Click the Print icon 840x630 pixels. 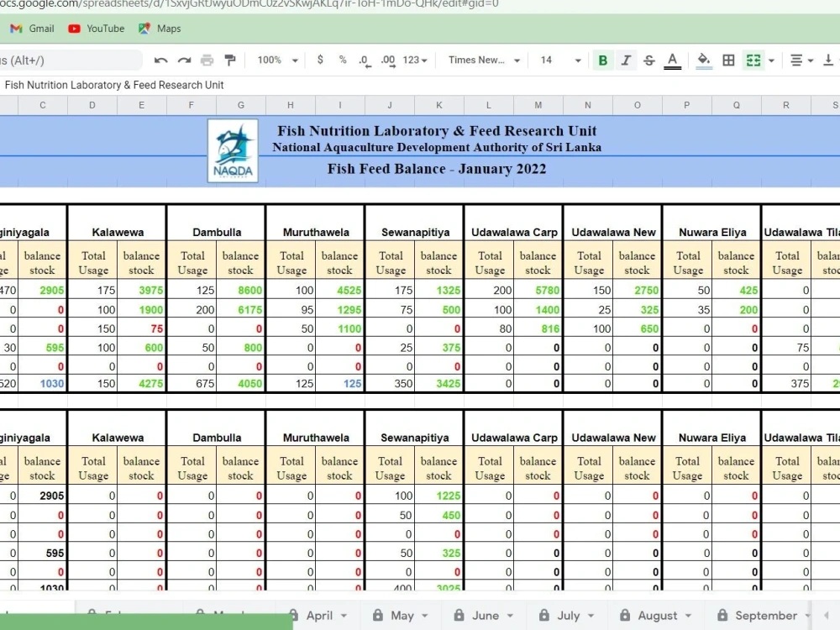coord(207,60)
